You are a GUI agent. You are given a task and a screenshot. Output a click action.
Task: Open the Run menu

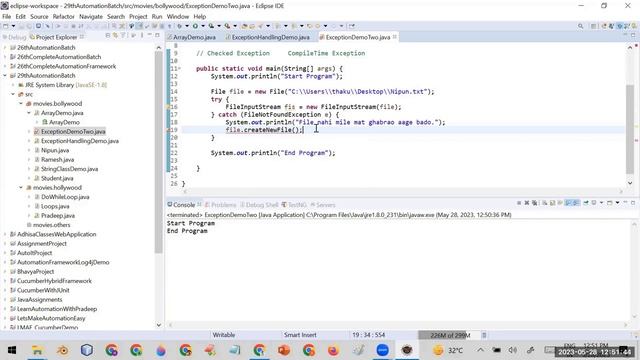[x=157, y=17]
